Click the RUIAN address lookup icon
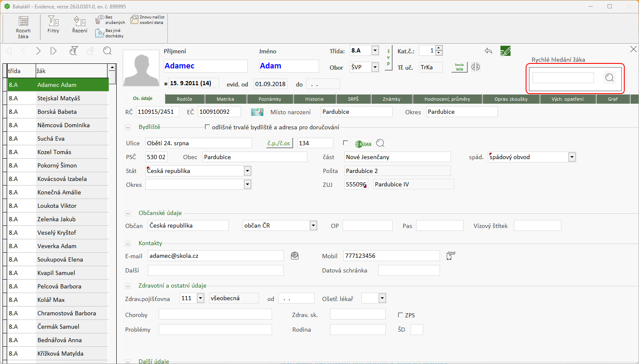Image resolution: width=639 pixels, height=364 pixels. click(x=364, y=144)
